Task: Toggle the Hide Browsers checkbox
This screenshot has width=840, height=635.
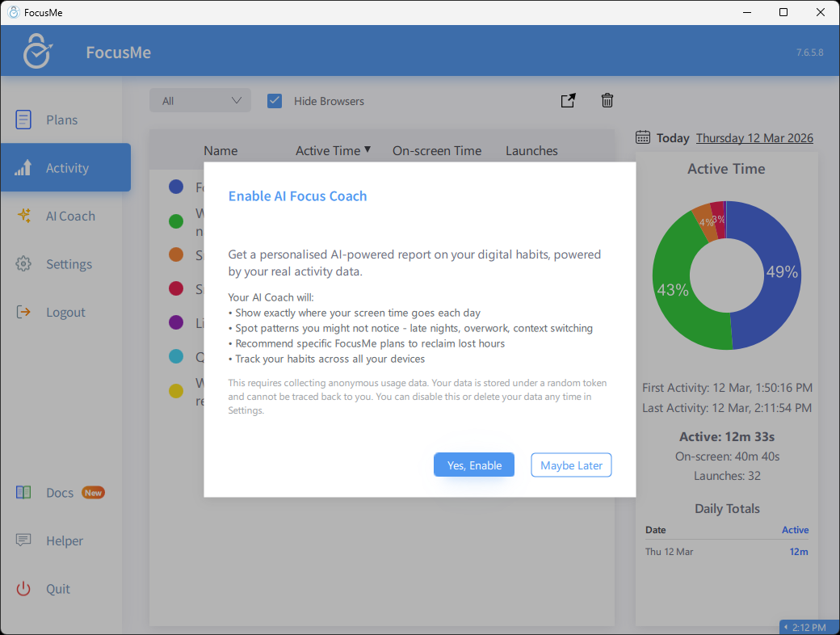Action: pyautogui.click(x=275, y=101)
